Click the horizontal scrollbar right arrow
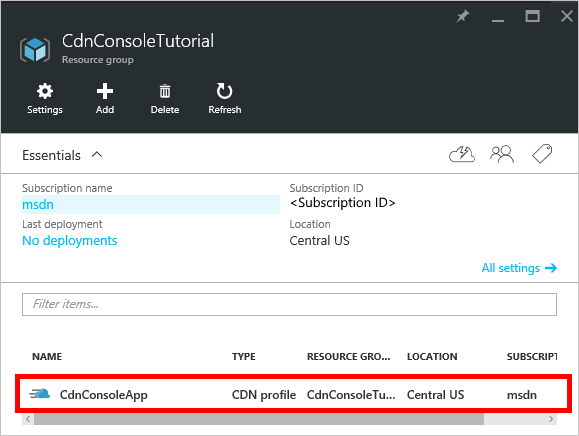The height and width of the screenshot is (436, 579). click(x=551, y=419)
